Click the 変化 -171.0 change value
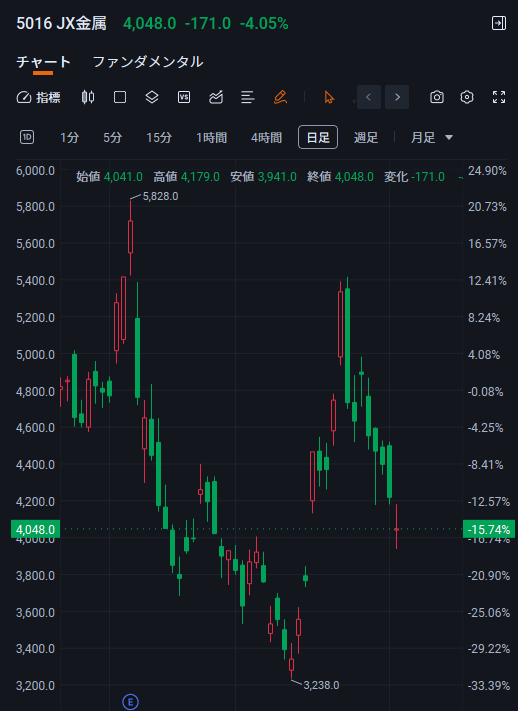The height and width of the screenshot is (711, 518). point(415,177)
